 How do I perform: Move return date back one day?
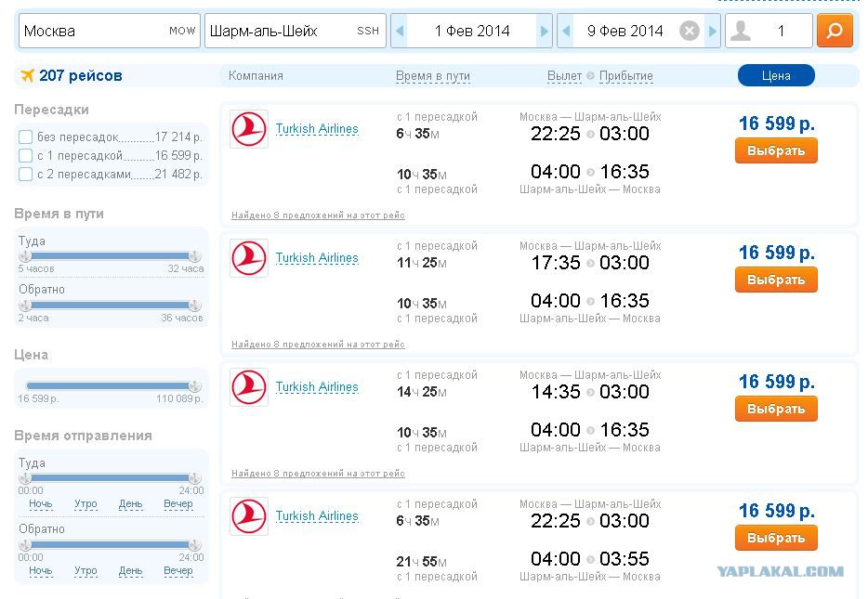tap(566, 31)
